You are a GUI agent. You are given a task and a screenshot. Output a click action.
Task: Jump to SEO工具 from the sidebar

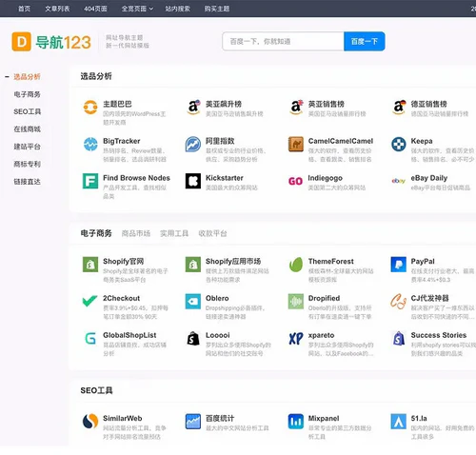28,111
